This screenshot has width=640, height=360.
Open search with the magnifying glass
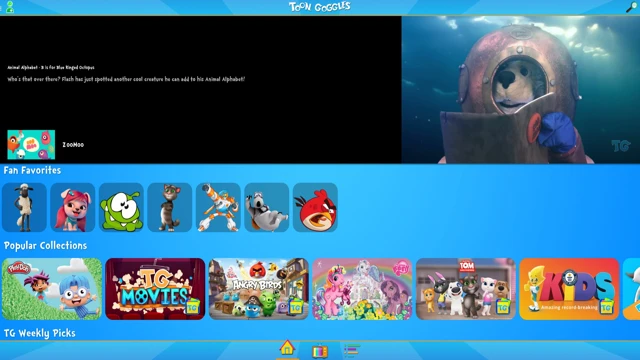point(631,7)
